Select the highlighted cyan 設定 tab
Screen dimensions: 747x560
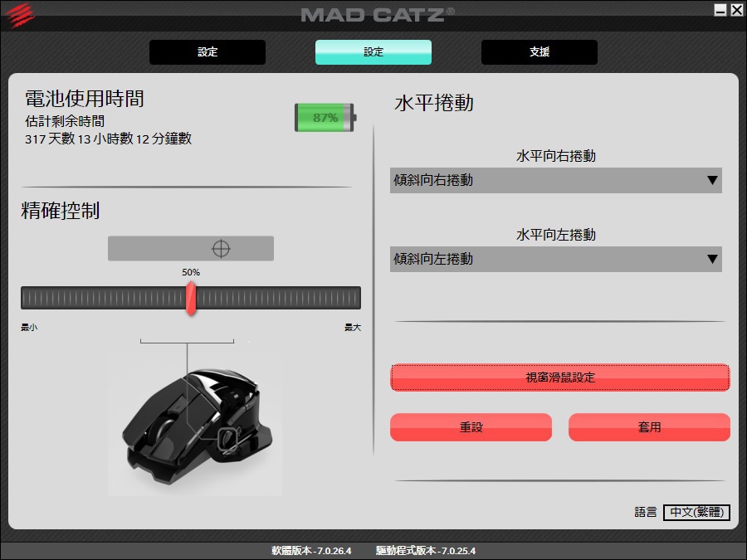[373, 52]
